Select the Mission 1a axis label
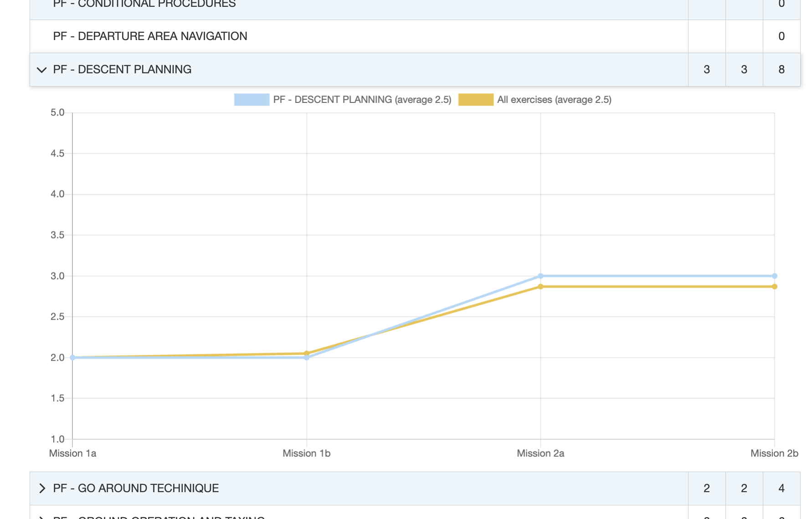This screenshot has height=519, width=812. click(x=73, y=453)
